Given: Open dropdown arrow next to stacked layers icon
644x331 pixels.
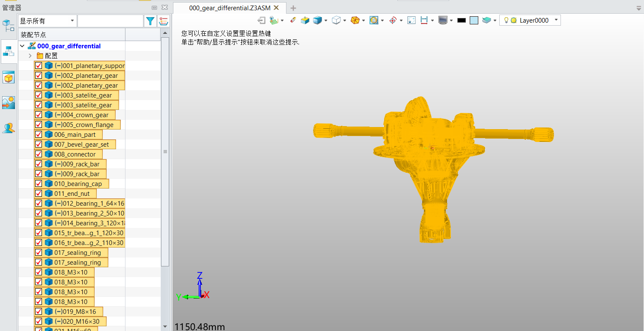Looking at the screenshot, I should point(495,21).
